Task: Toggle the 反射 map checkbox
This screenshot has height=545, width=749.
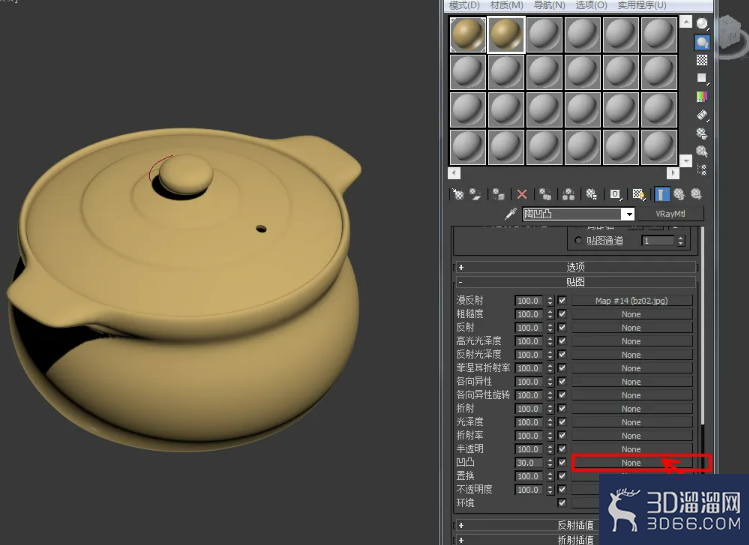Action: click(562, 328)
